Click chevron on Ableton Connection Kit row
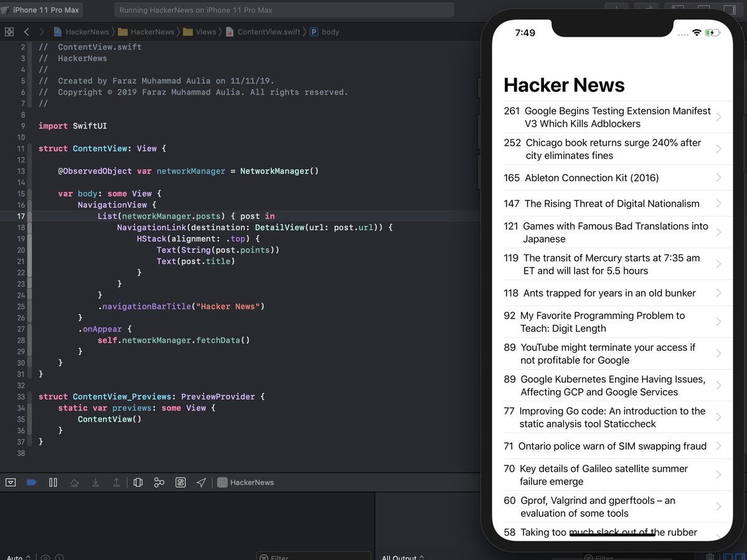Screen dimensions: 747x560 pos(718,177)
